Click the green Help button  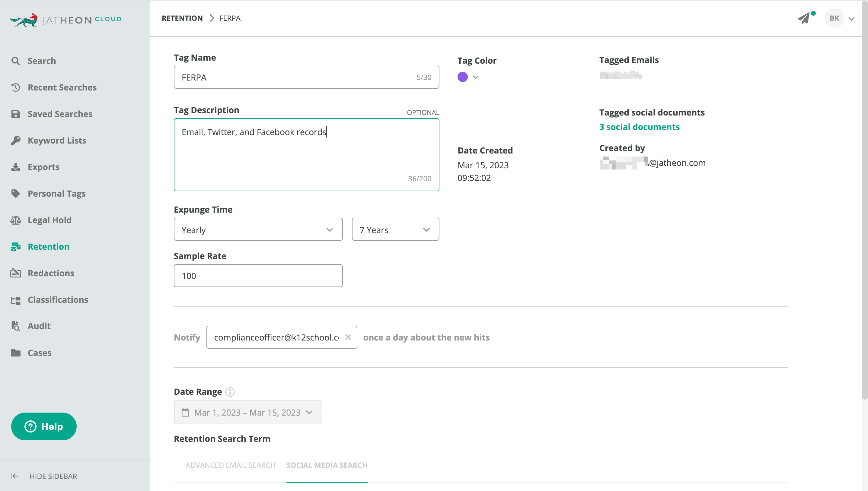44,426
